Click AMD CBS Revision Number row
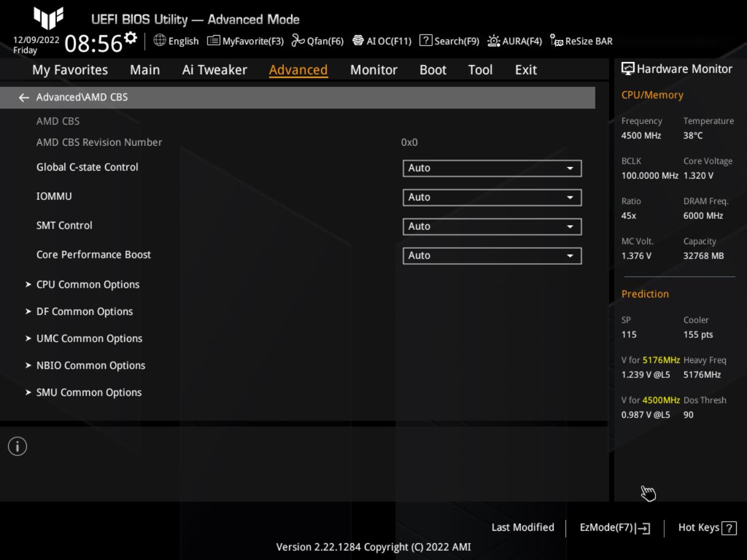 (x=298, y=142)
